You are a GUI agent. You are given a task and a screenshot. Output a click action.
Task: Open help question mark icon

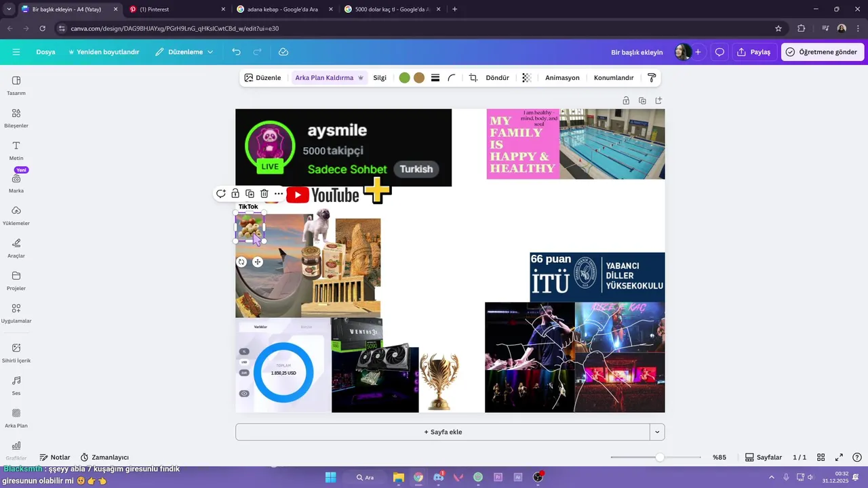(x=857, y=457)
